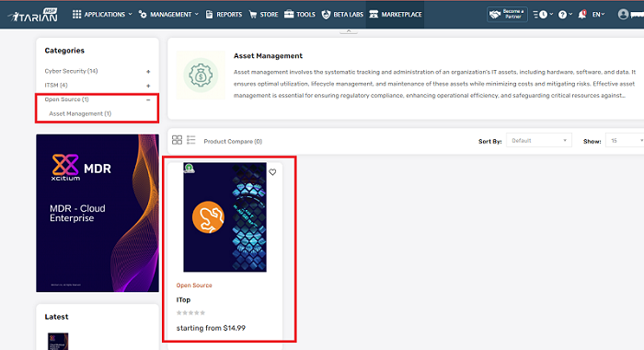Click the Store shopping cart icon

click(253, 15)
